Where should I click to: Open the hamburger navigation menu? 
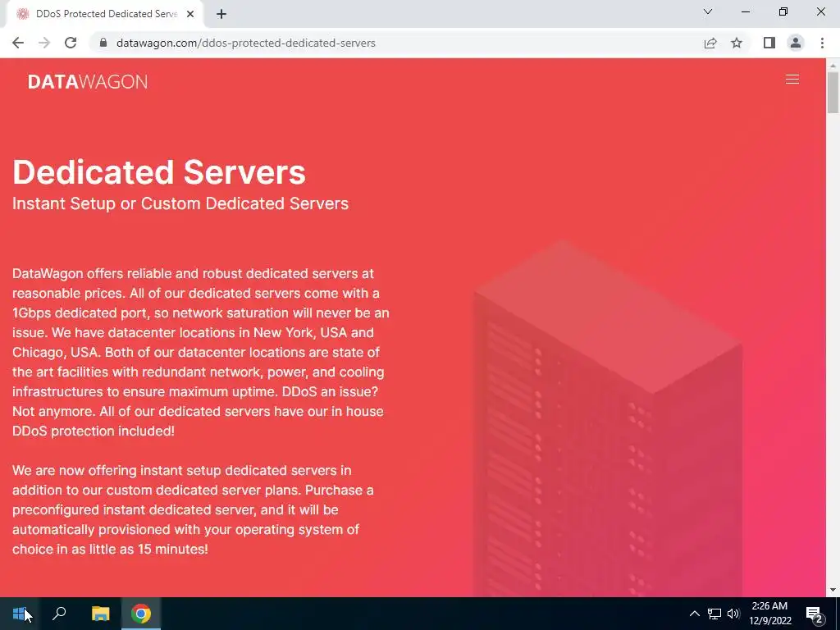(x=792, y=80)
